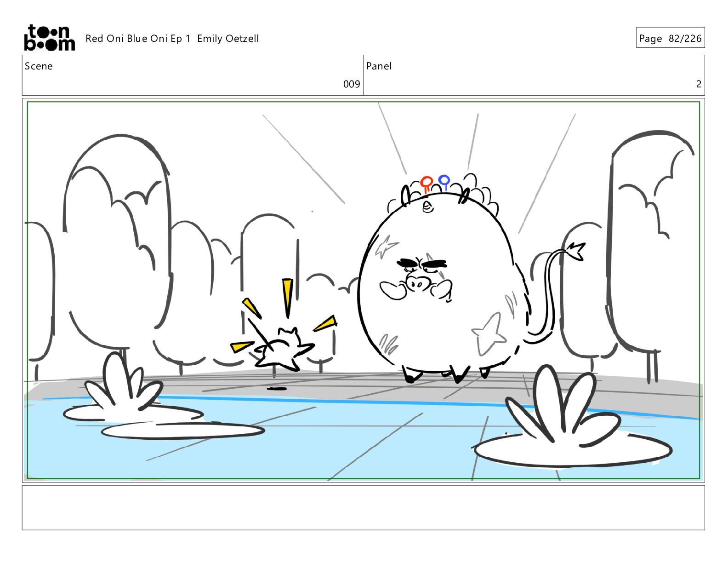
Task: Click the author name 'Emily Oetzell'
Action: (x=228, y=39)
